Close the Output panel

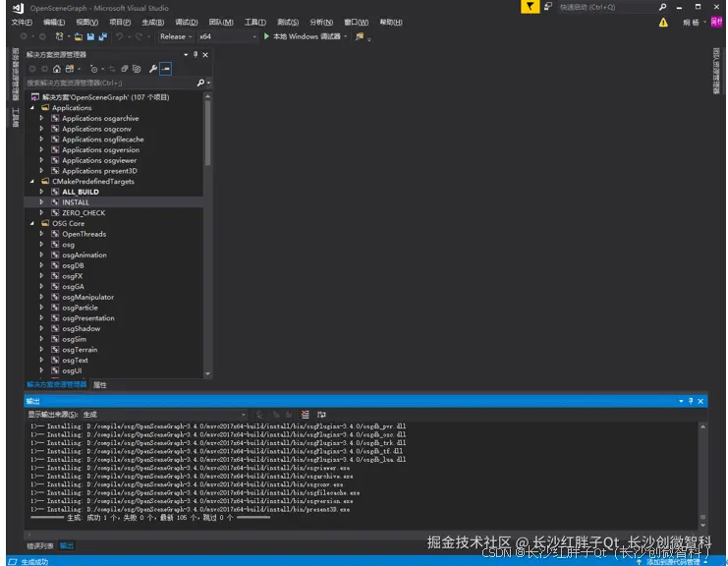(x=700, y=401)
